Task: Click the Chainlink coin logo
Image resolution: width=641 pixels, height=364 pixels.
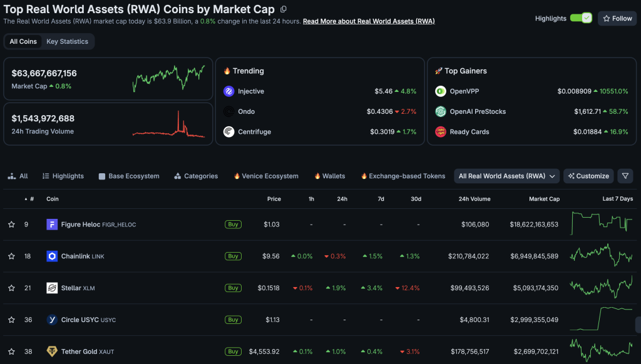Action: point(52,256)
